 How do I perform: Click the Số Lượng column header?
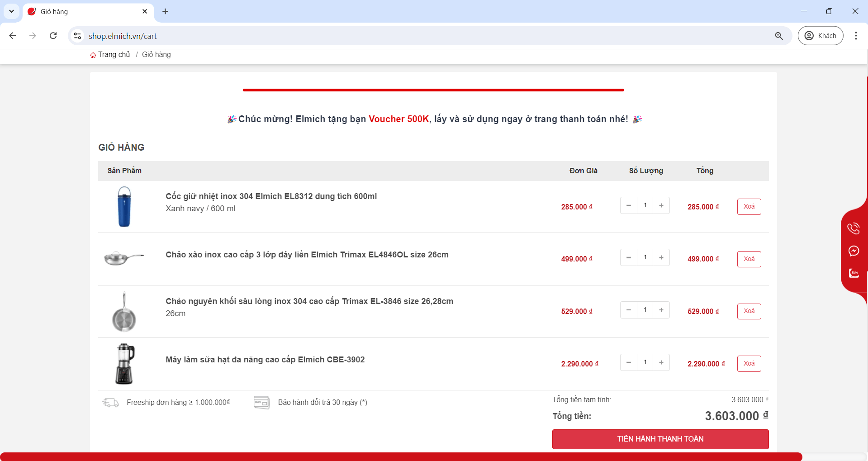[646, 171]
